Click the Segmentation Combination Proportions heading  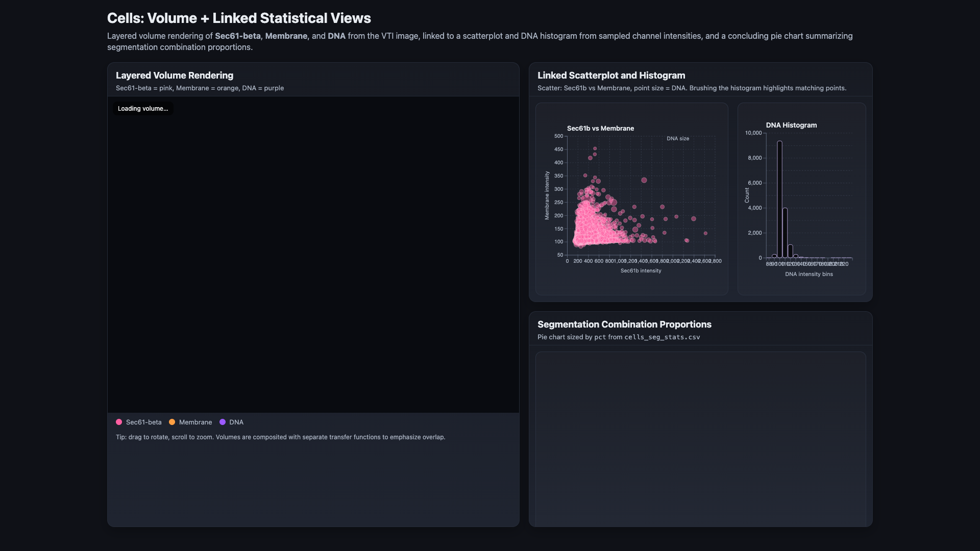pos(624,324)
